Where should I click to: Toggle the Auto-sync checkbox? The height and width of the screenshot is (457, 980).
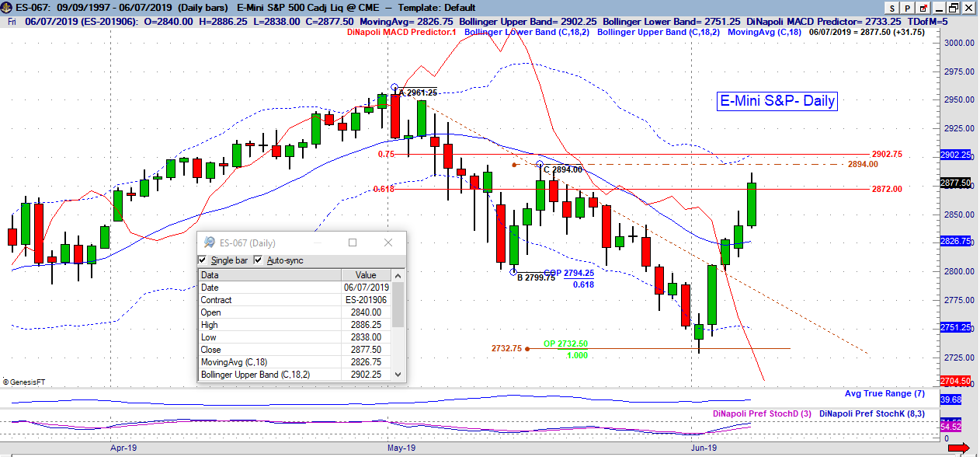pos(259,260)
